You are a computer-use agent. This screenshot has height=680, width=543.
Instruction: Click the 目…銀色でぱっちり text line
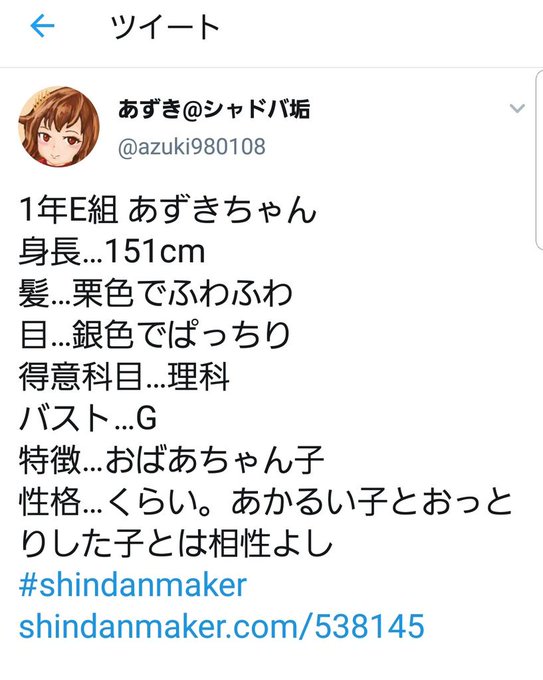point(155,334)
